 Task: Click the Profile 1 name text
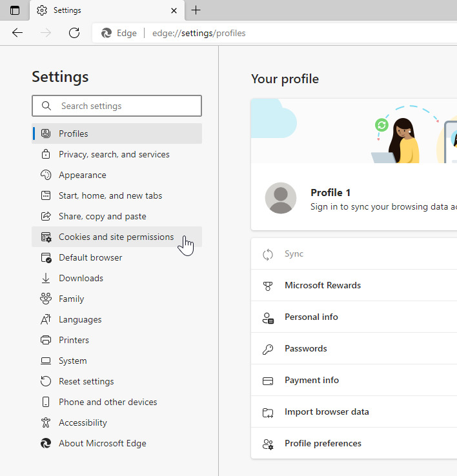330,192
